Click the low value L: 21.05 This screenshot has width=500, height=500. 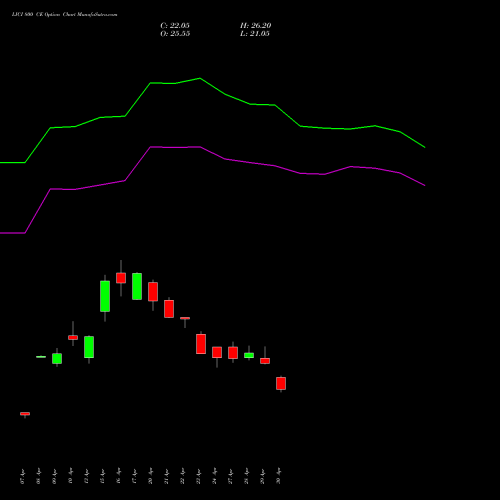tap(255, 34)
